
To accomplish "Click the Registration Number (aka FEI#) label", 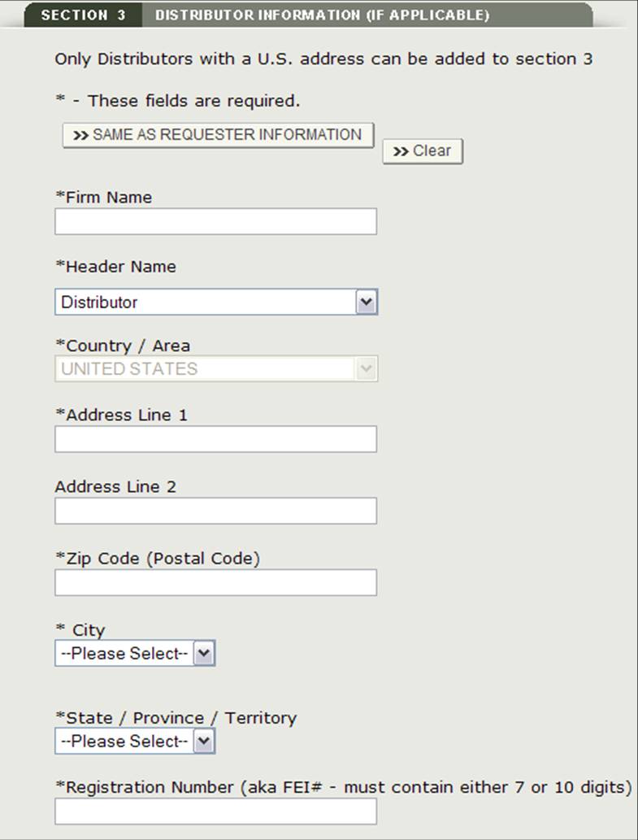I will pyautogui.click(x=343, y=787).
